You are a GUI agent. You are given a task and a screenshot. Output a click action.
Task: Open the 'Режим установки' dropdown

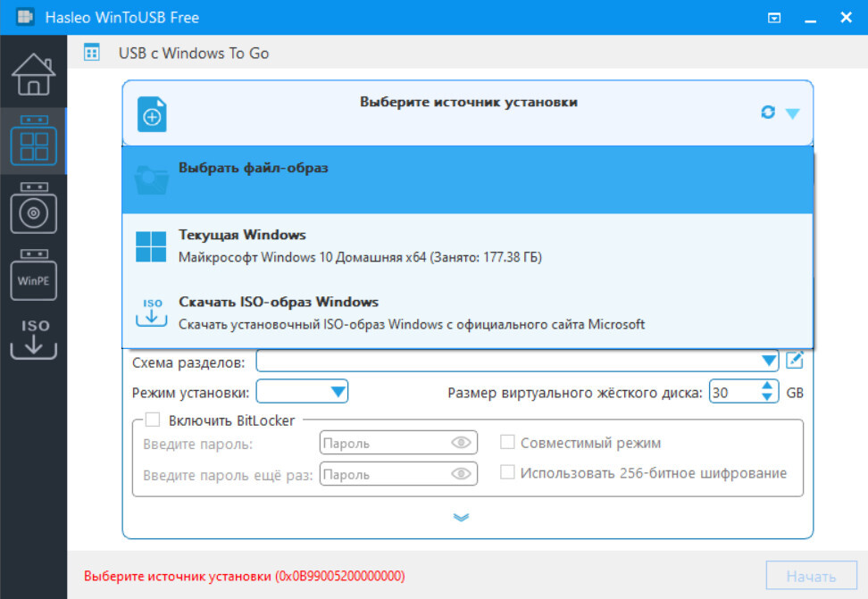[x=302, y=391]
